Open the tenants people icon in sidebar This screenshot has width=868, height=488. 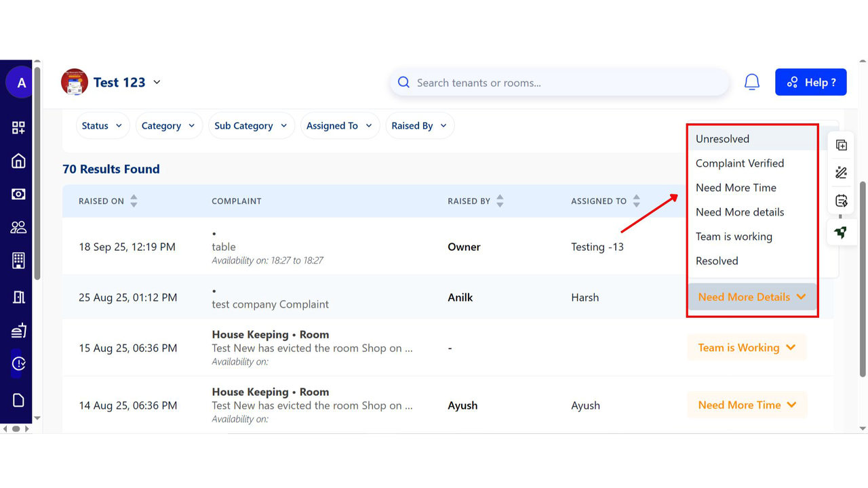(18, 228)
